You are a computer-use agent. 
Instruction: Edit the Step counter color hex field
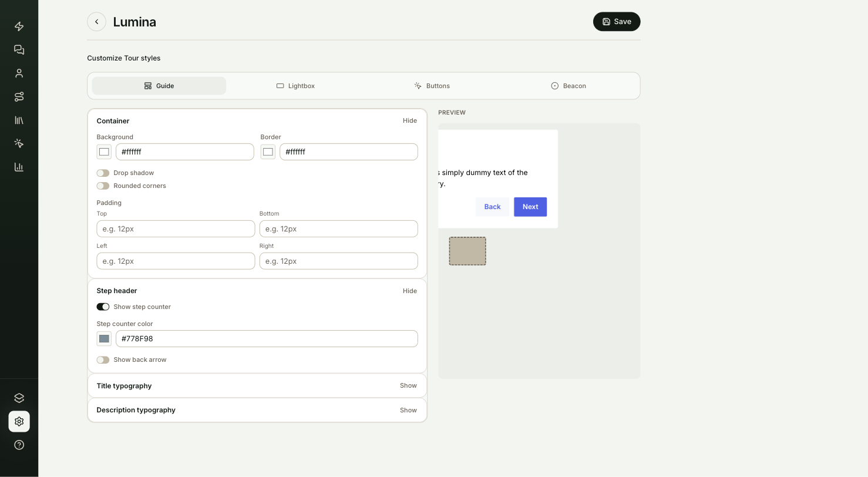pyautogui.click(x=267, y=338)
